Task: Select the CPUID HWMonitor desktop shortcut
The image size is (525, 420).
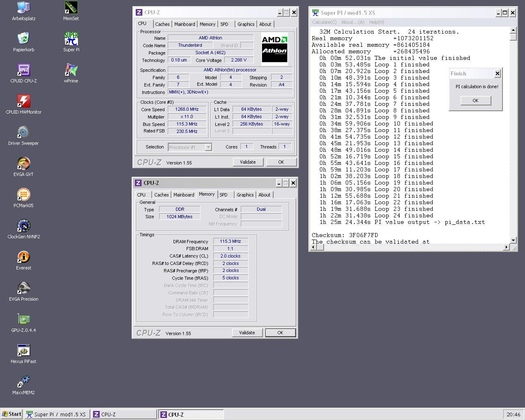Action: coord(23,104)
